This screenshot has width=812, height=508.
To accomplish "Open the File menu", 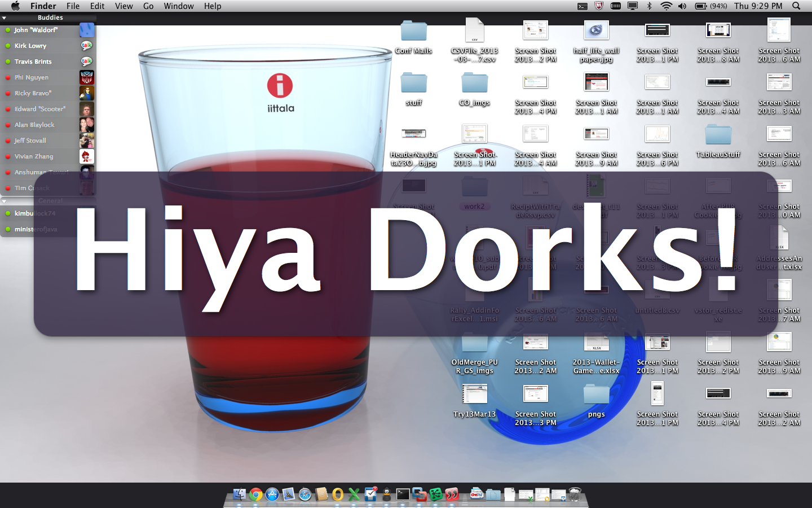I will pos(73,6).
